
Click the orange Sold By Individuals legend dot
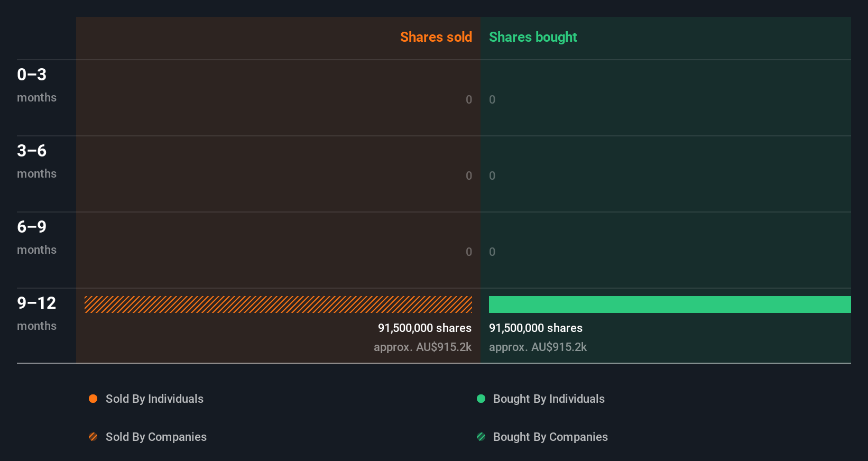(x=93, y=399)
